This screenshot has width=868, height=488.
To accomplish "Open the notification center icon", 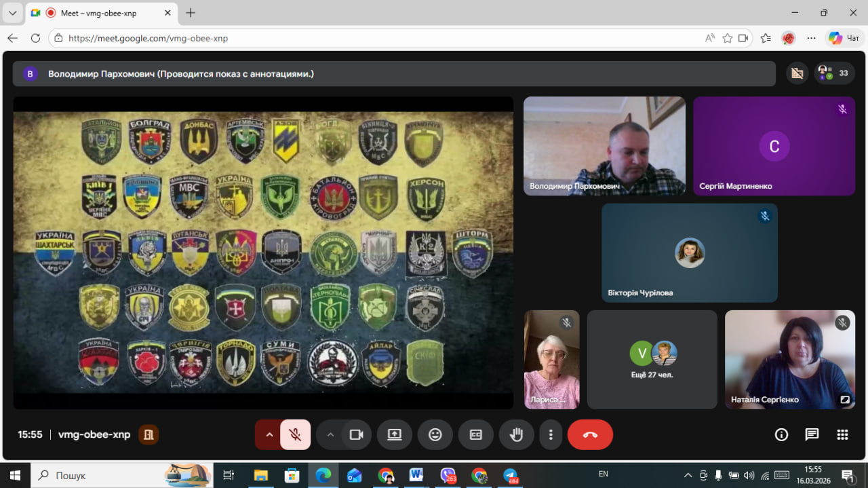I will tap(848, 475).
